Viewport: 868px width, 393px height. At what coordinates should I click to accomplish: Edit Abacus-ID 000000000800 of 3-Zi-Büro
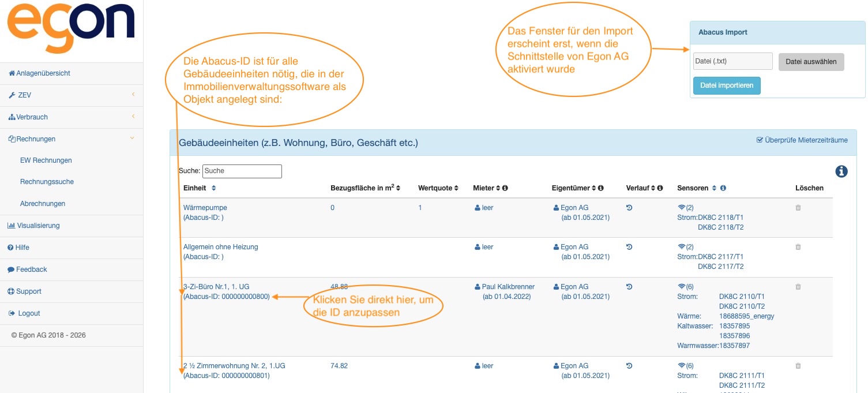point(226,297)
